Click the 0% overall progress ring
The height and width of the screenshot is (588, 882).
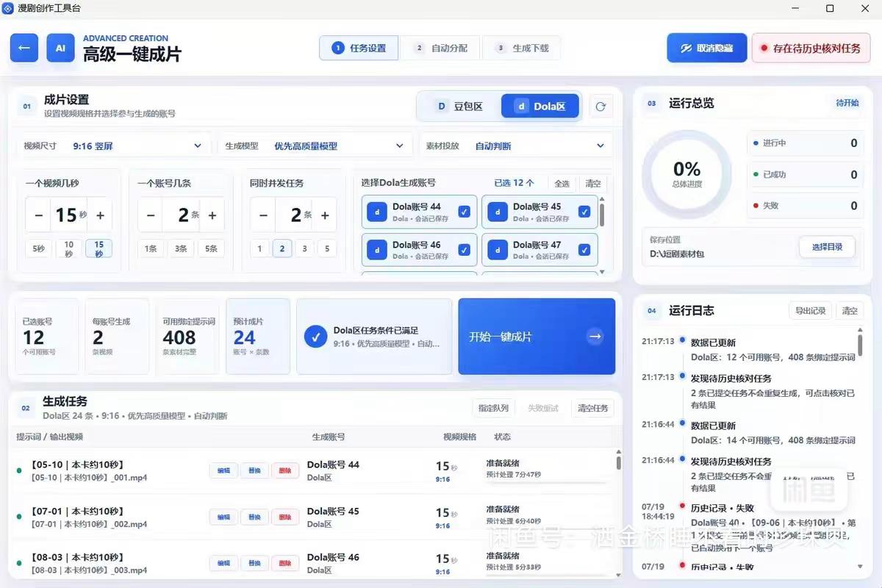(x=686, y=175)
